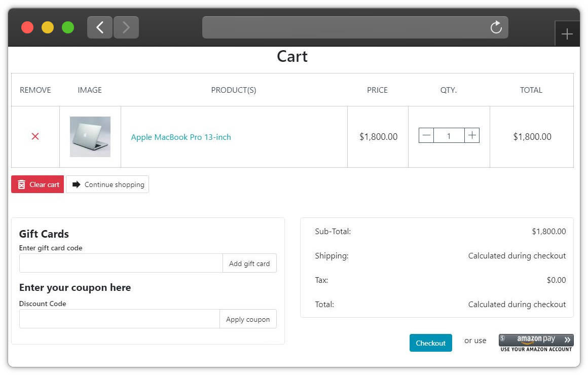
Task: Proceed with the Checkout button
Action: tap(430, 343)
